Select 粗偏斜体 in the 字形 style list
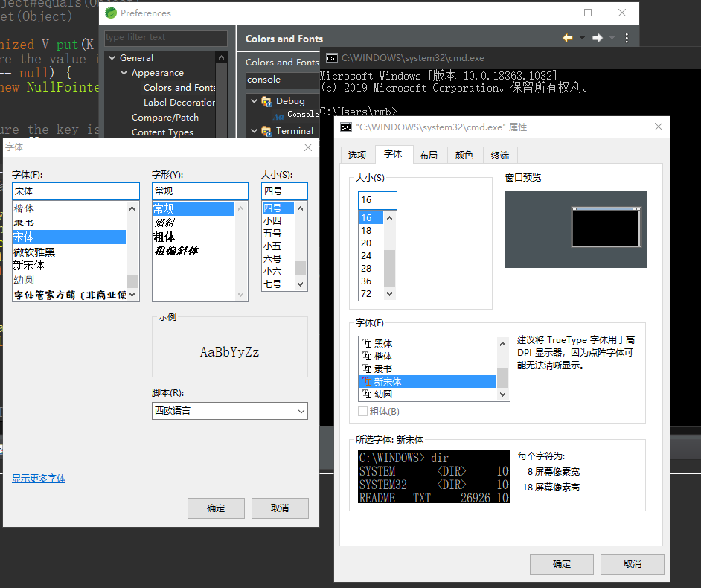This screenshot has width=701, height=588. [x=176, y=250]
